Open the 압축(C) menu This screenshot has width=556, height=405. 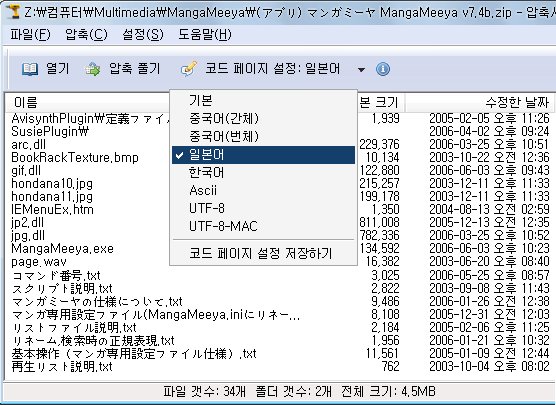(86, 35)
